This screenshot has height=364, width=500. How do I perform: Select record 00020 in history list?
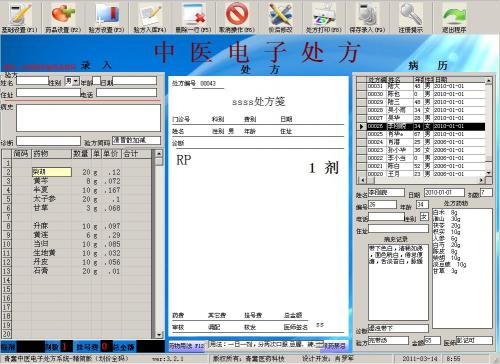click(x=426, y=174)
